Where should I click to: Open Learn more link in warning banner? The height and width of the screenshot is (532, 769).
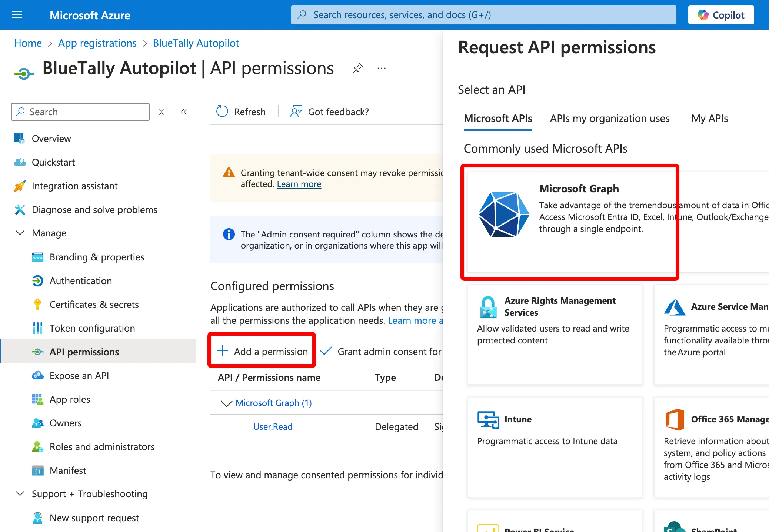point(299,184)
